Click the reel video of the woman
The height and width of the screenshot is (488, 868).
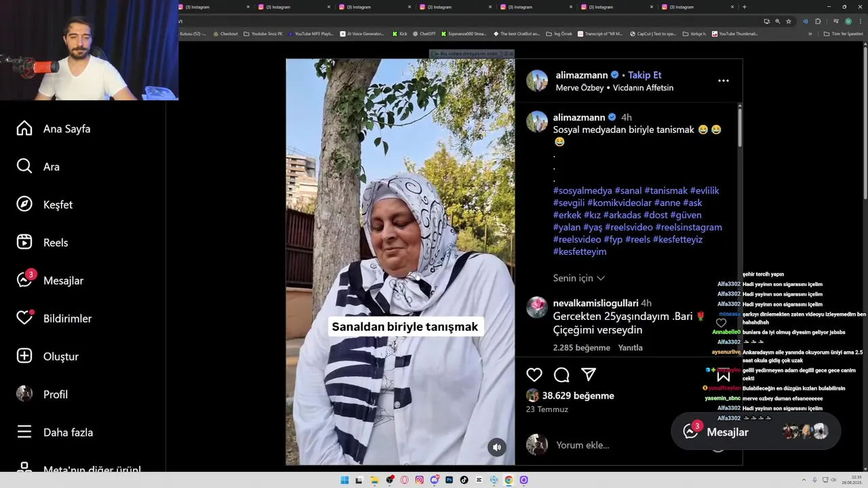400,262
